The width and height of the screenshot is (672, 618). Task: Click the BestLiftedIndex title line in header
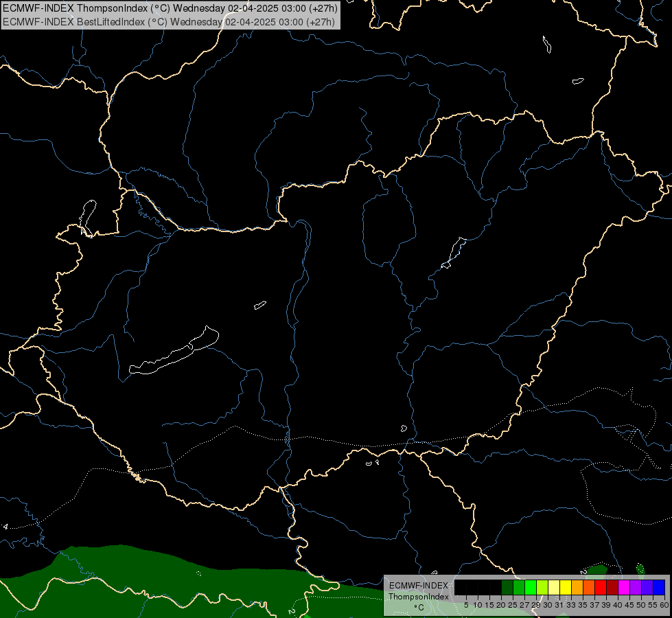coord(168,22)
